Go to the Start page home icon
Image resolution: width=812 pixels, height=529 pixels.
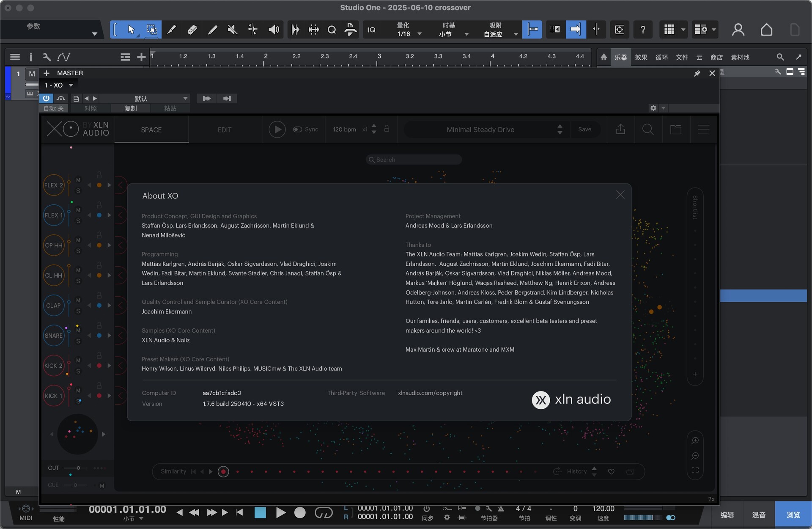[x=766, y=29]
